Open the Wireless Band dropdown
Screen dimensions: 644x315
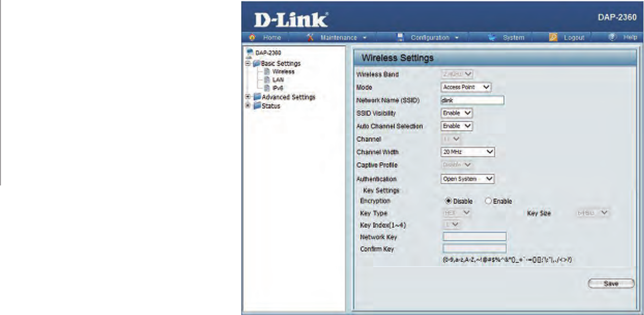[x=457, y=74]
